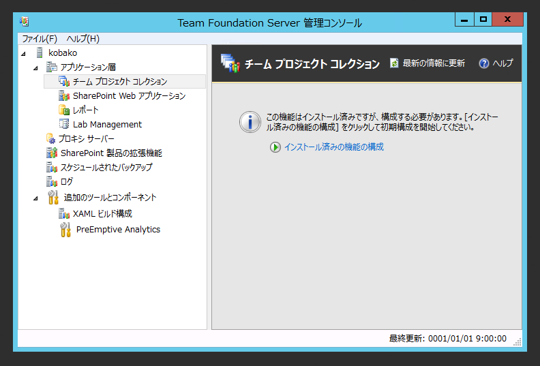Click the プロキシ サーバー icon
The height and width of the screenshot is (366, 540).
coord(51,138)
